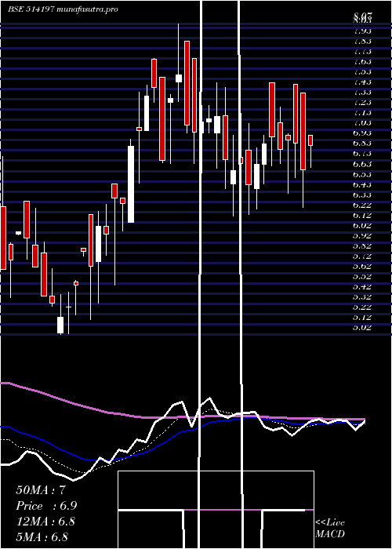Click the 6.53 price axis label
The height and width of the screenshot is (549, 392).
362,174
